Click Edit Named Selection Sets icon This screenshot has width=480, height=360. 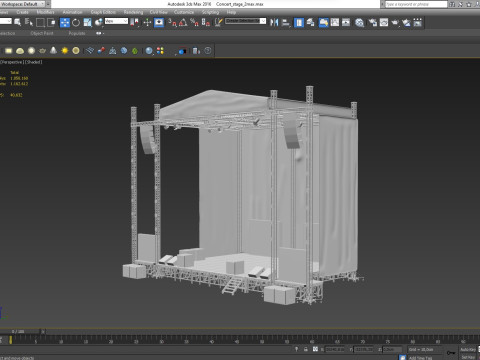coord(218,22)
